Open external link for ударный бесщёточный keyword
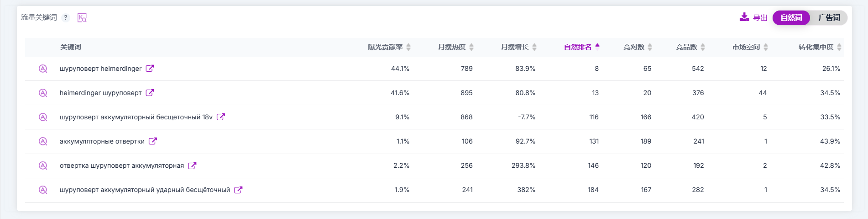The width and height of the screenshot is (868, 219). 238,190
